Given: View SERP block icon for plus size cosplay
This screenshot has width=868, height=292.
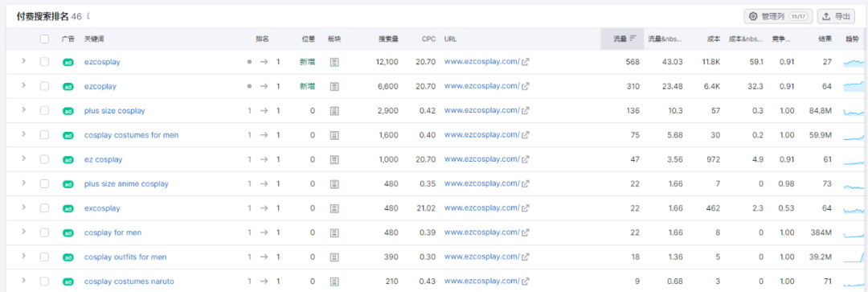Looking at the screenshot, I should click(334, 111).
